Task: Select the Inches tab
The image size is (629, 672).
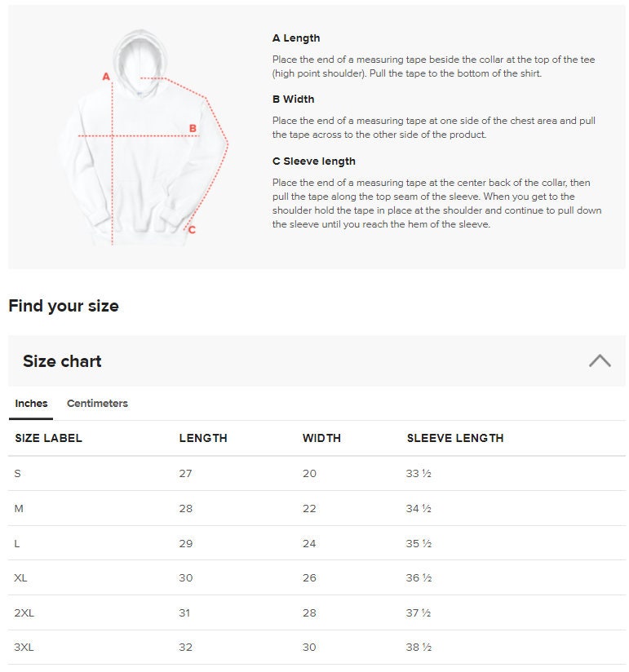Action: tap(31, 404)
